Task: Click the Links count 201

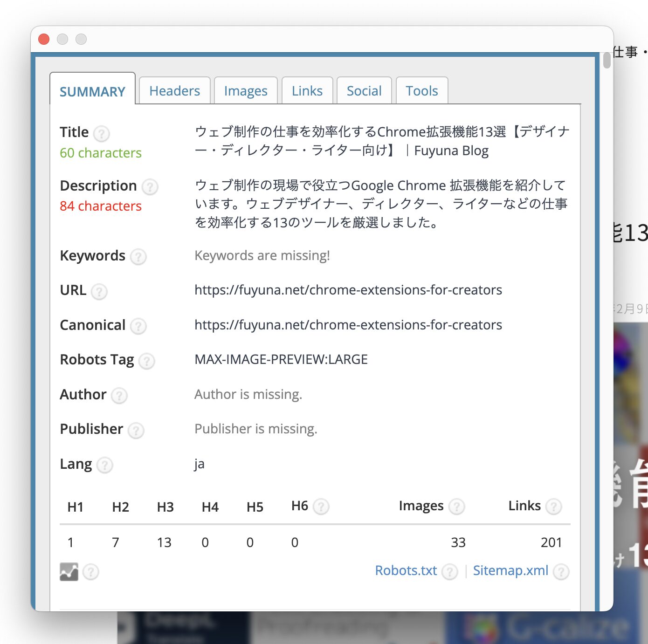Action: tap(551, 542)
